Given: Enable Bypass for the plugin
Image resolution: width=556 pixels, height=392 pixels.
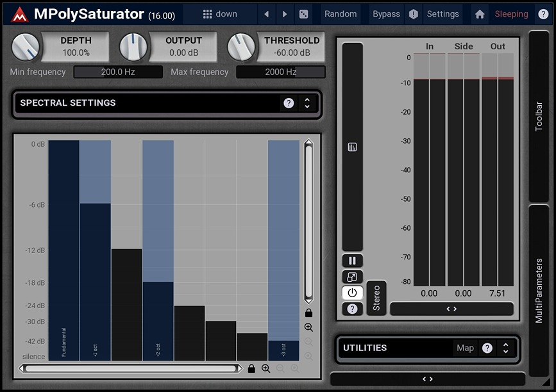Looking at the screenshot, I should tap(385, 13).
